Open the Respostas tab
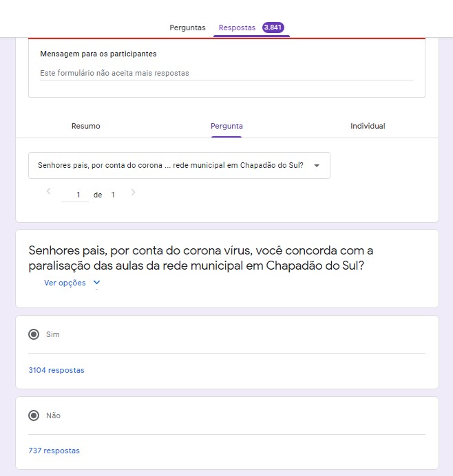Viewport: 453px width, 476px height. 237,28
